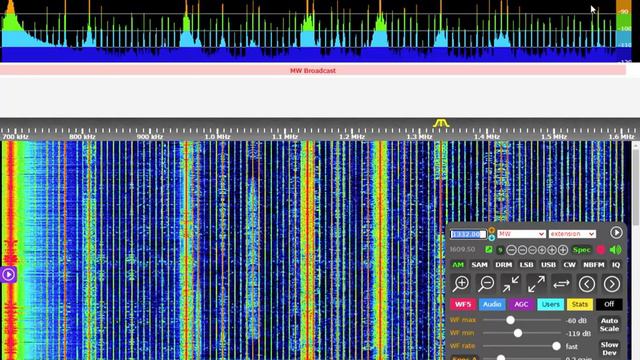Click the green edit-link icon beside 1609.50
Viewport: 640px width, 360px height.
[489, 249]
